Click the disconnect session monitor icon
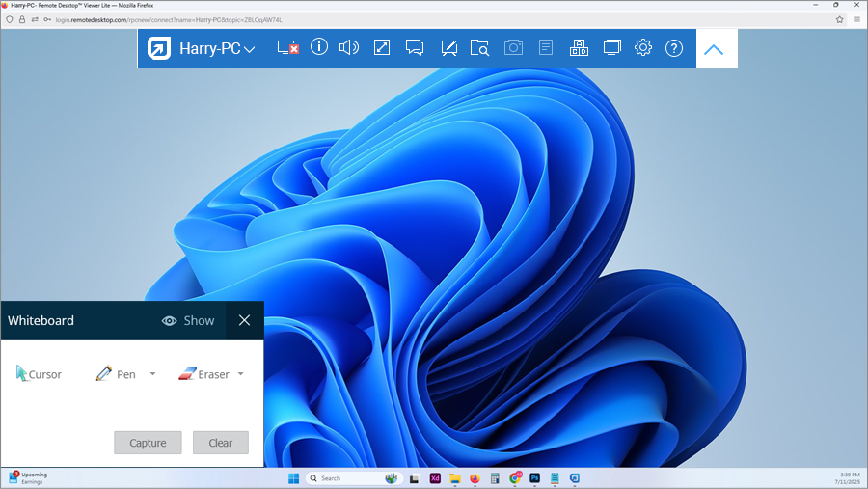Screen dimensions: 868x489 287,48
